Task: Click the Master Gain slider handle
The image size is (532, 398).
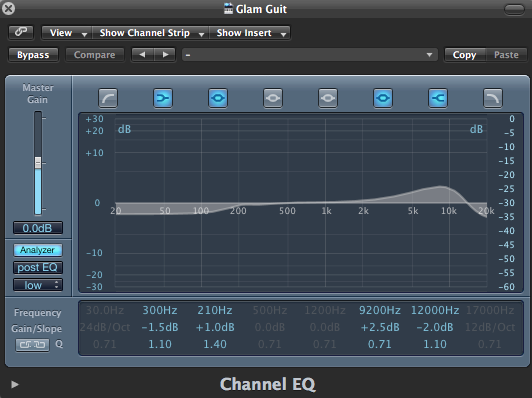Action: pos(38,163)
